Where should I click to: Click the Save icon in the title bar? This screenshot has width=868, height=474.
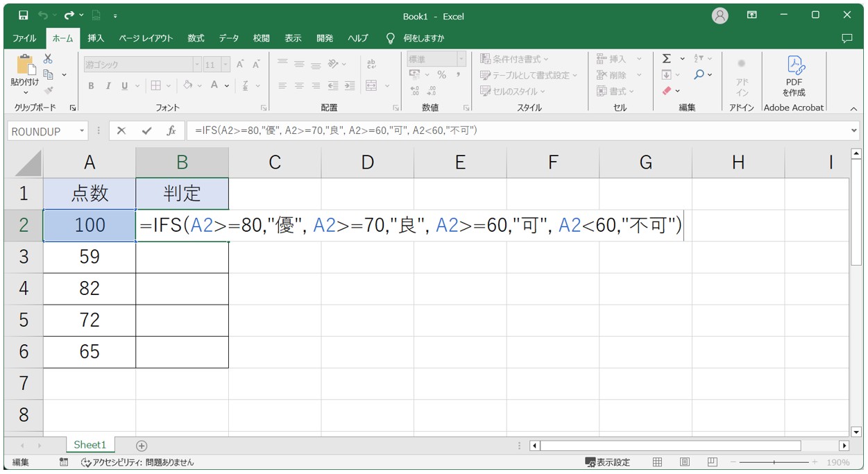[x=24, y=15]
